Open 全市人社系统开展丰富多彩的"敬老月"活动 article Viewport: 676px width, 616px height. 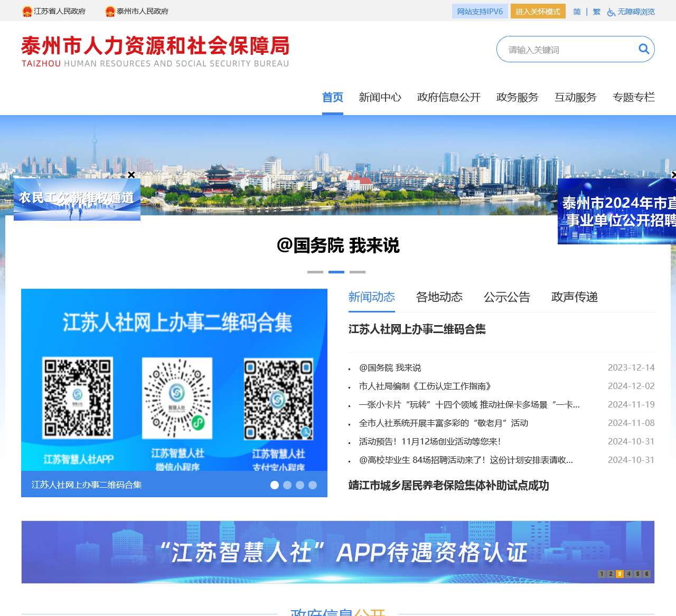(444, 423)
